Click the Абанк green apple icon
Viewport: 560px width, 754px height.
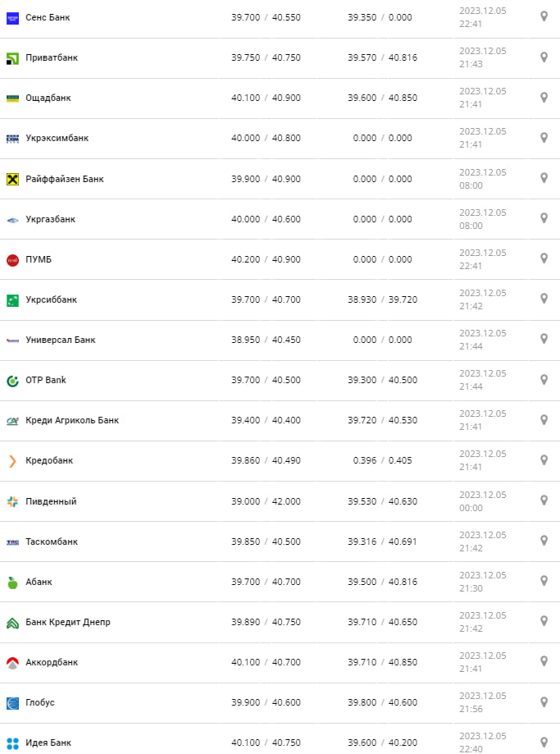click(12, 583)
